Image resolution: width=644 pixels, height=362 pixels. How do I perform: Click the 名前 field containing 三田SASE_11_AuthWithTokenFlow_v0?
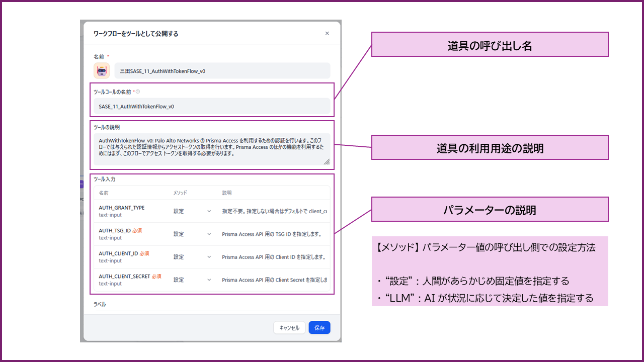[x=222, y=71]
